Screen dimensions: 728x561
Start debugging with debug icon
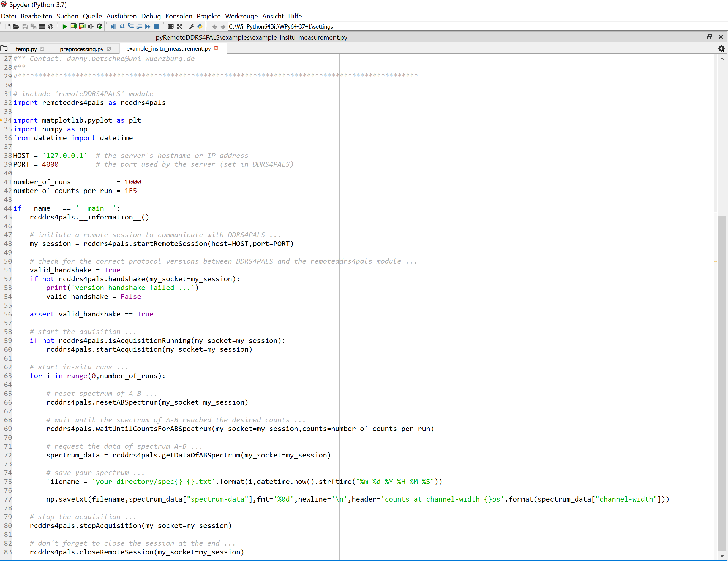(x=113, y=27)
